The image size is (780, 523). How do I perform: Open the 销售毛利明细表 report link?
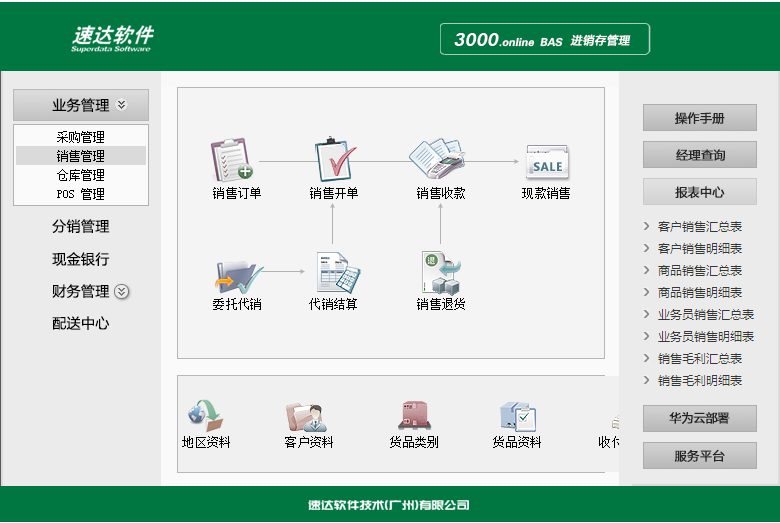coord(699,380)
